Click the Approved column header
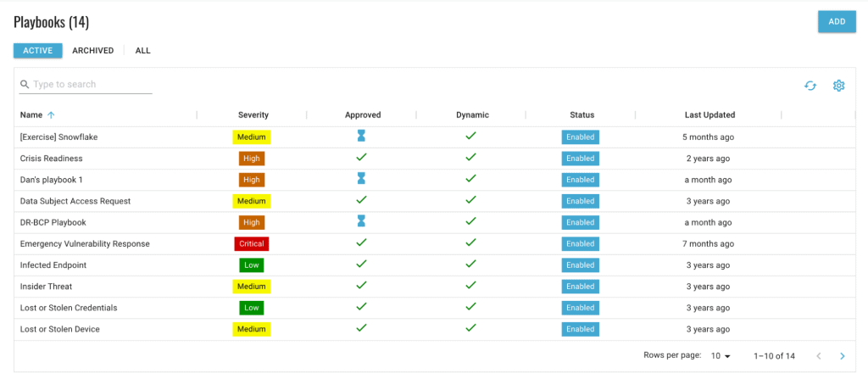This screenshot has width=868, height=379. 363,115
